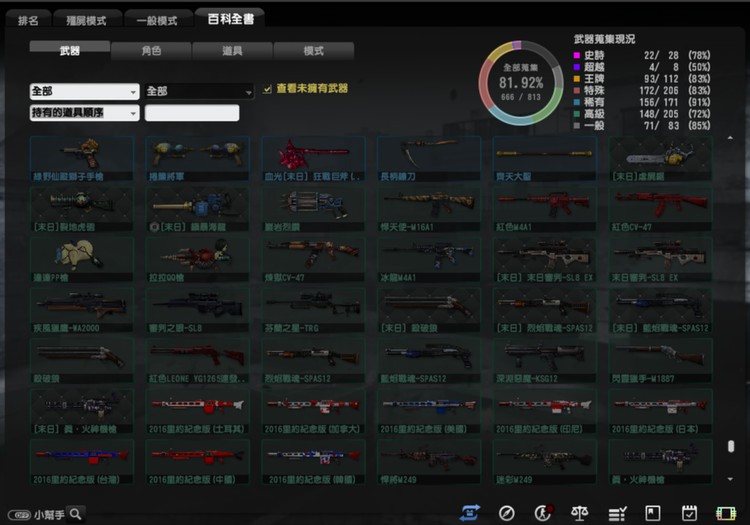Select 2016里約紀念版 (日本) weapon
Viewport: 750px width, 525px height.
pos(661,412)
